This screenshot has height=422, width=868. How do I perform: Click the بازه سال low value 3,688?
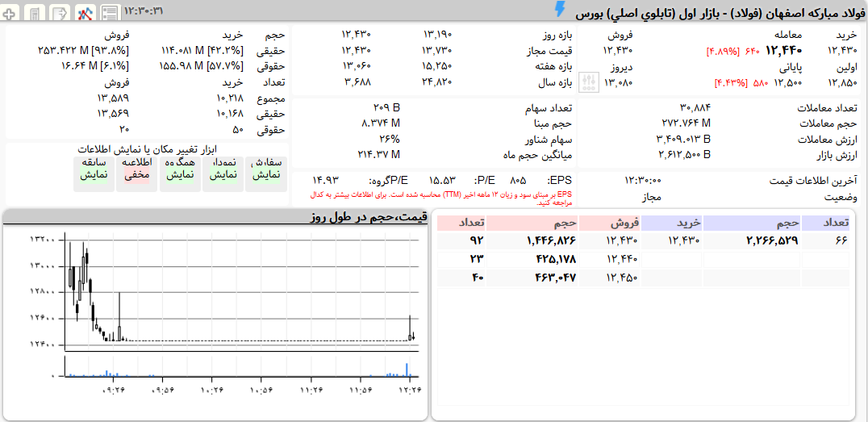357,82
